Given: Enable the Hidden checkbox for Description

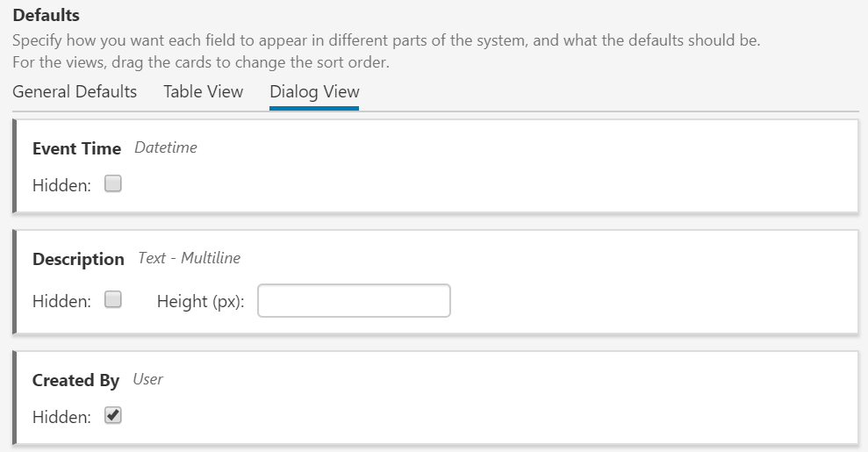Looking at the screenshot, I should pyautogui.click(x=113, y=300).
